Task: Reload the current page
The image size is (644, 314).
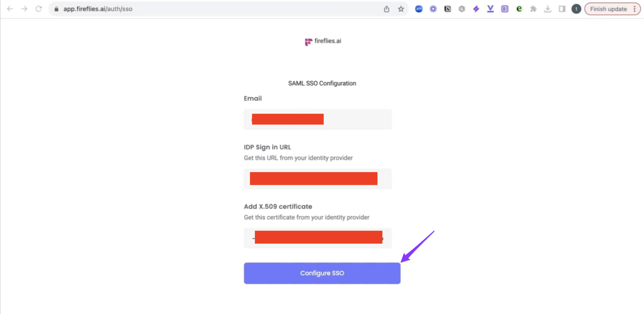Action: [x=39, y=9]
